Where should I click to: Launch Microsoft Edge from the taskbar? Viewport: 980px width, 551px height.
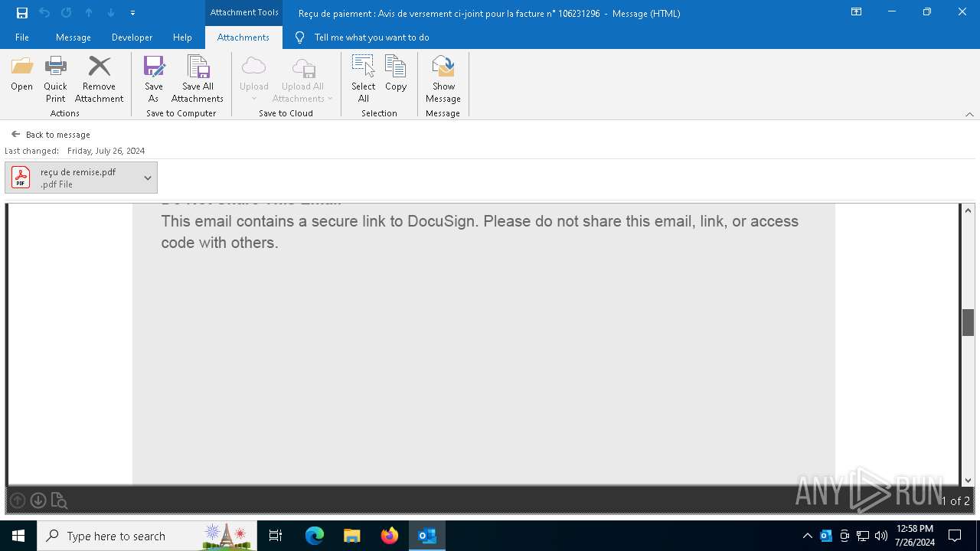pyautogui.click(x=315, y=536)
